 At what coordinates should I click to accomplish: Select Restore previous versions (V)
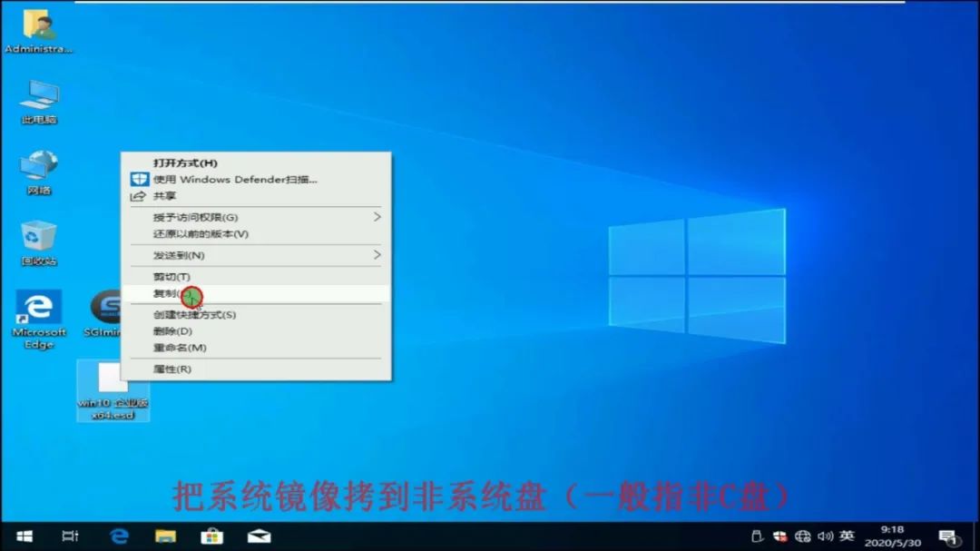coord(256,234)
